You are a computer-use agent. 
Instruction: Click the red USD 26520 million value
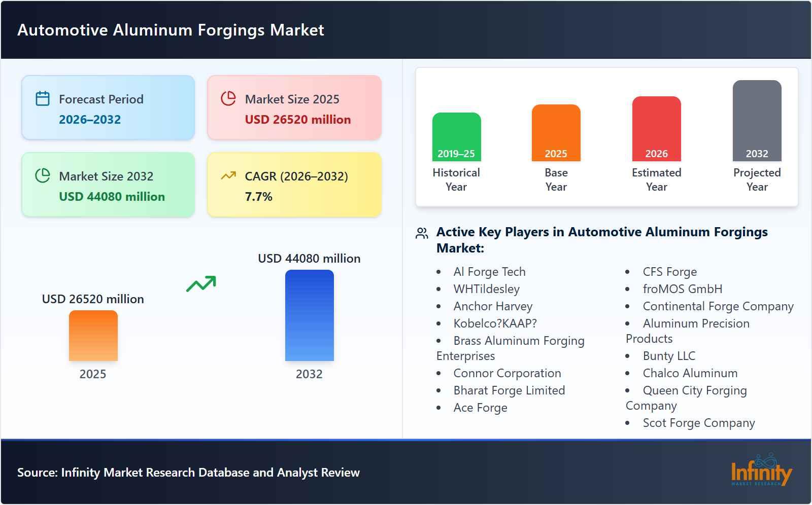[298, 120]
